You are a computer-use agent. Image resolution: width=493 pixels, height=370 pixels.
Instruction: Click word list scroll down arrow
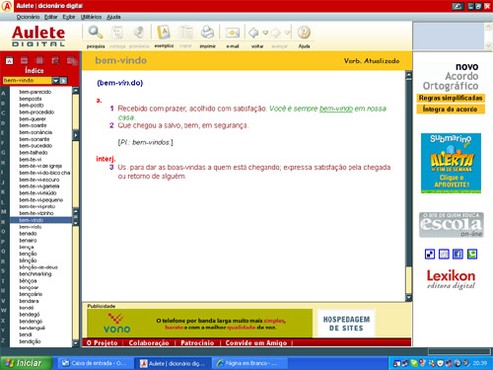click(x=76, y=343)
